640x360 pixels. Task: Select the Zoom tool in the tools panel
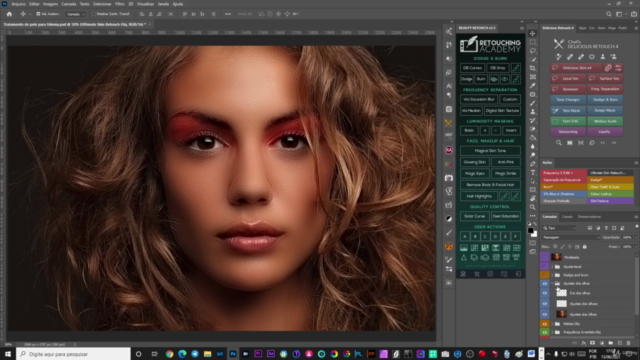(533, 207)
